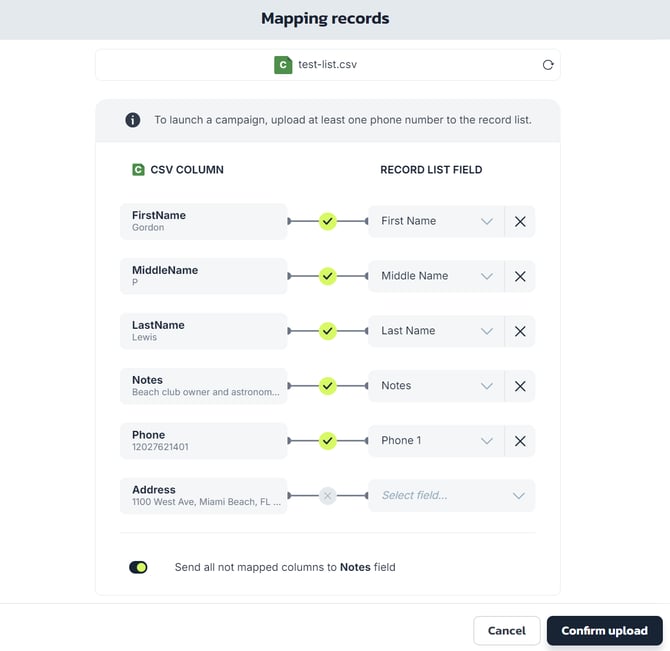670x651 pixels.
Task: Click the phone sample value 12027621401
Action: 160,447
